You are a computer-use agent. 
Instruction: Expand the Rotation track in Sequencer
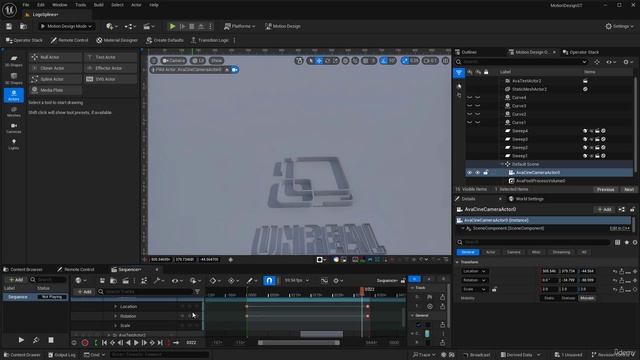[116, 316]
